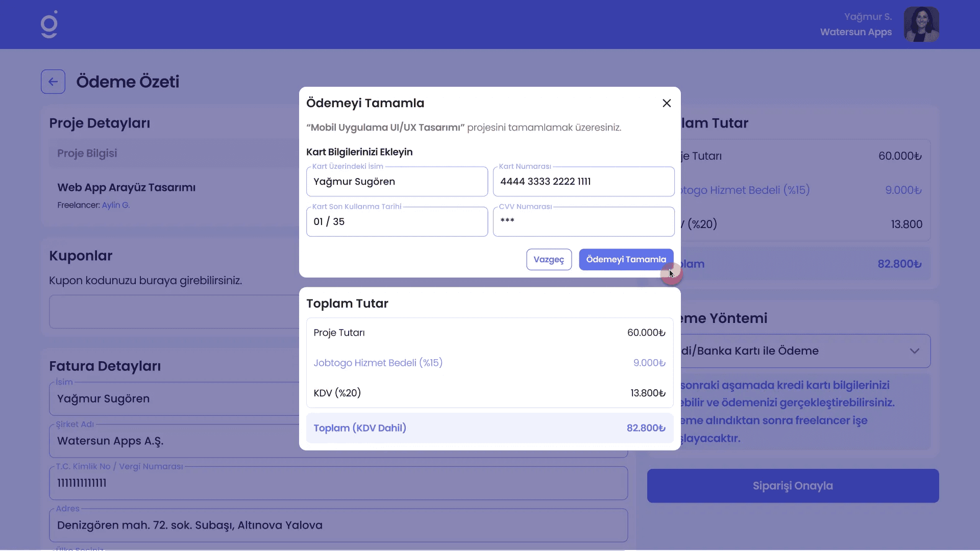Close the Ödemeyi Tamamla dialog

click(667, 103)
